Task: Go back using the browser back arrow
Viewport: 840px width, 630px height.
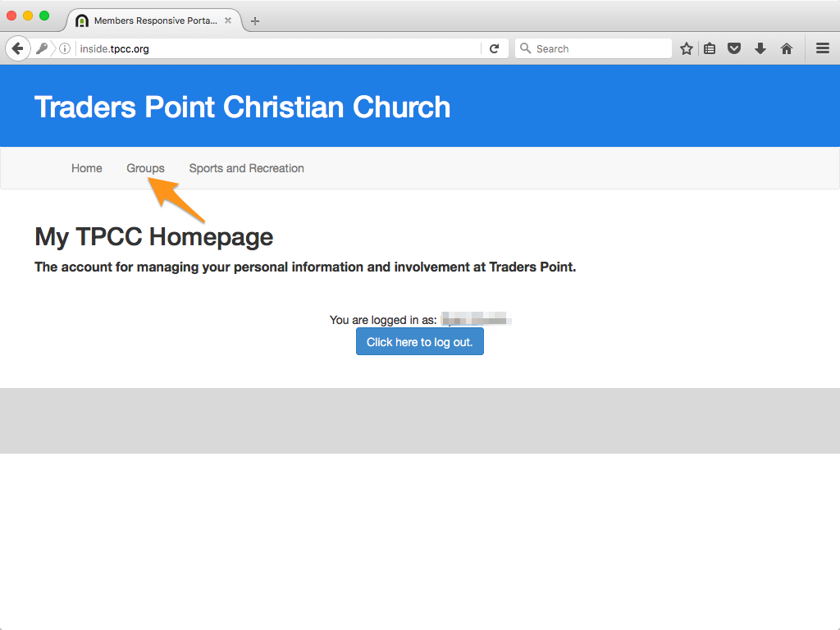Action: tap(18, 48)
